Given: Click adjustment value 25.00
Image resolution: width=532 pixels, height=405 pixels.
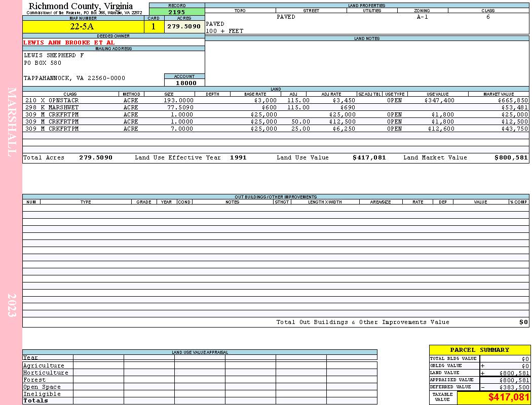Looking at the screenshot, I should [300, 129].
